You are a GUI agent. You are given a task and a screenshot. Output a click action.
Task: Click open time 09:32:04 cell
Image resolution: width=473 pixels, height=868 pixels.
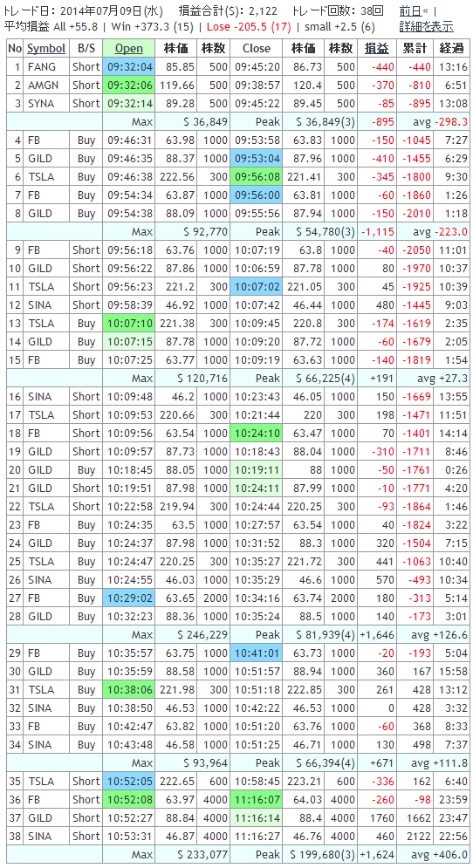pyautogui.click(x=128, y=67)
